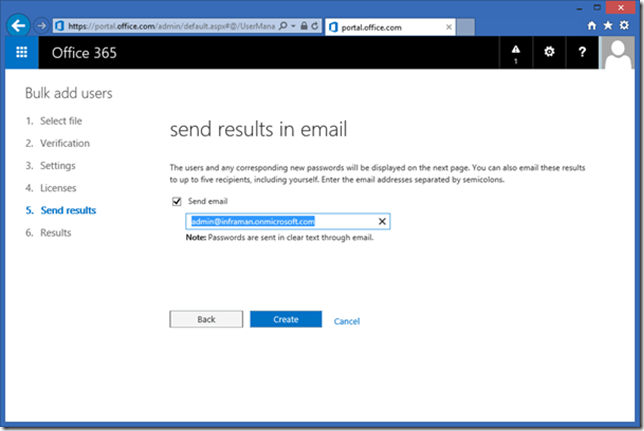This screenshot has height=431, width=644.
Task: Open the Office 365 app launcher grid
Action: tap(22, 53)
